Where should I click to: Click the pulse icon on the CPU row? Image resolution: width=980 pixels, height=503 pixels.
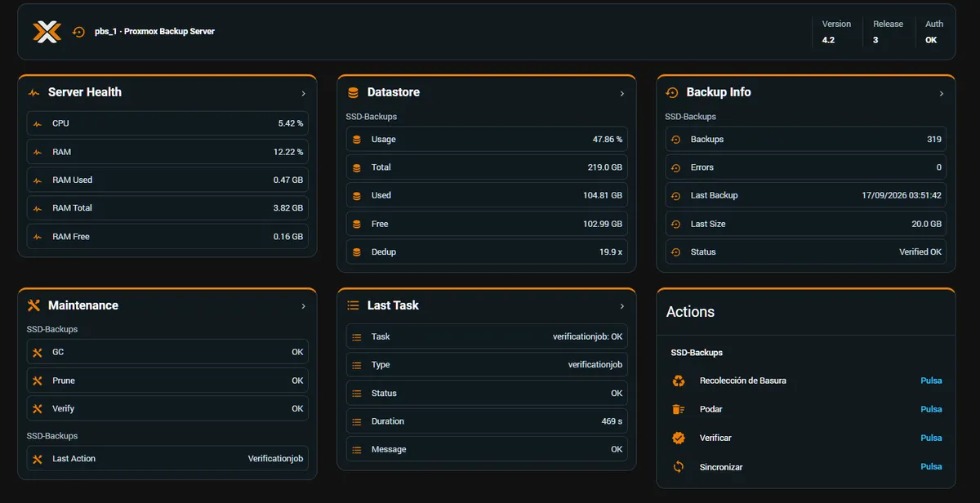[38, 123]
